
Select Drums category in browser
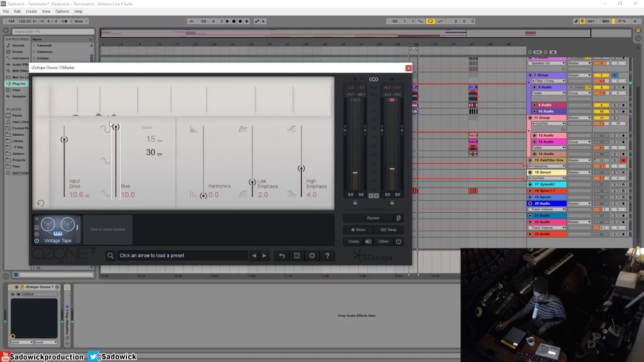18,52
